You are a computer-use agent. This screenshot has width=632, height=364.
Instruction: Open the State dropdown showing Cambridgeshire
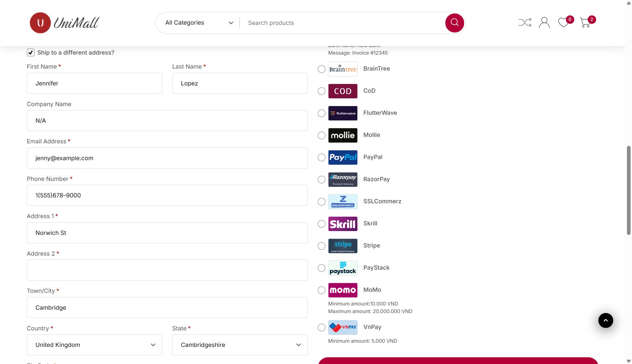click(240, 345)
